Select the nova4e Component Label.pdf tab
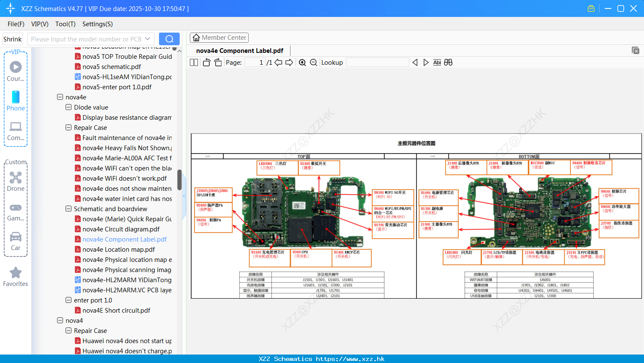Image resolution: width=644 pixels, height=363 pixels. click(x=240, y=51)
